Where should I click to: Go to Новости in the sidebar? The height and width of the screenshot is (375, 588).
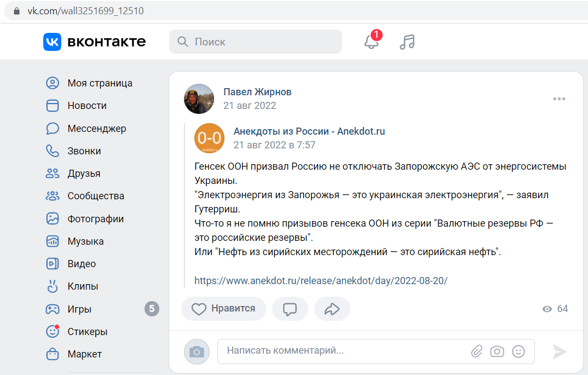point(87,106)
